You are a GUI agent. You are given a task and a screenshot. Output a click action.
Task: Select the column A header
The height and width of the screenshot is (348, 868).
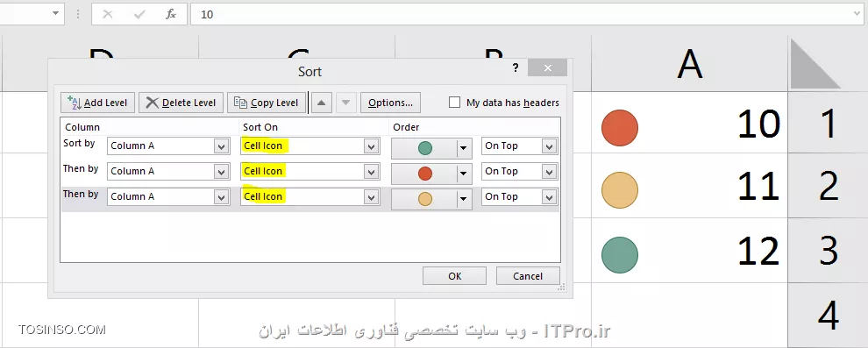[x=690, y=64]
